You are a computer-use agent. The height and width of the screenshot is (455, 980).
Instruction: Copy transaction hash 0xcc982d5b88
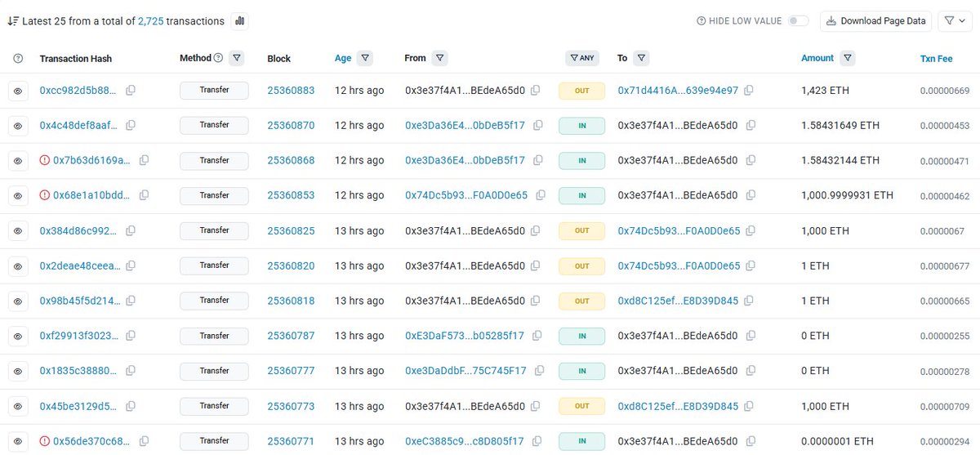tap(131, 90)
